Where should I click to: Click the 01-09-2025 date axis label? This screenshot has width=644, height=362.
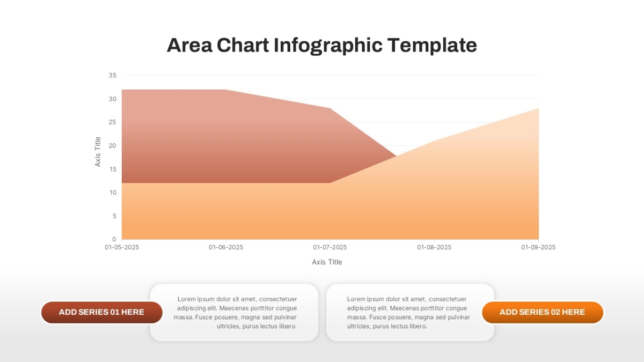pyautogui.click(x=538, y=247)
